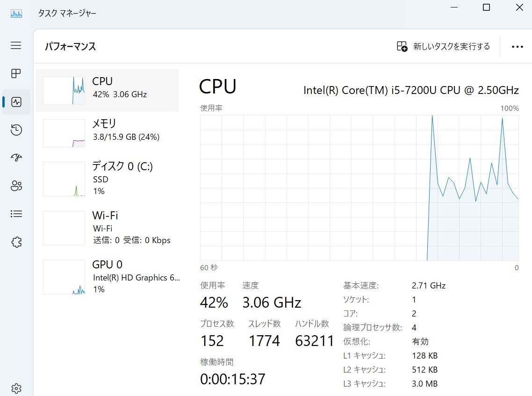The image size is (532, 396).
Task: Select the Performance page icon
Action: [16, 102]
